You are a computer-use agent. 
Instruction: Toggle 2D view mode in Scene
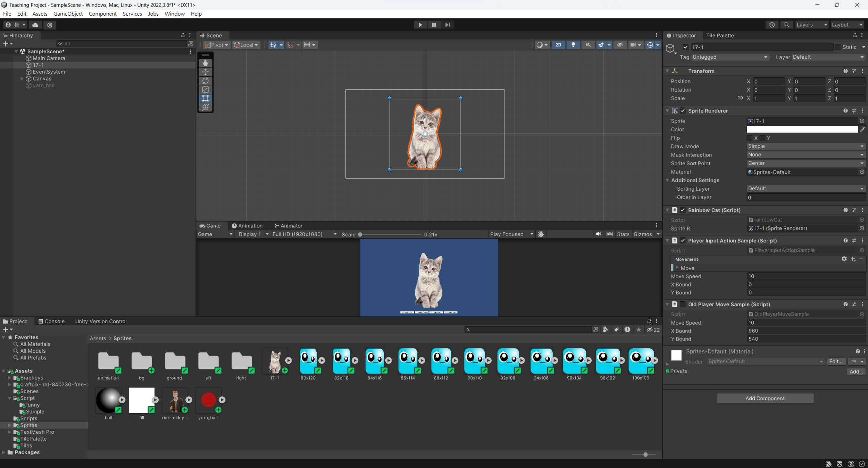click(558, 45)
